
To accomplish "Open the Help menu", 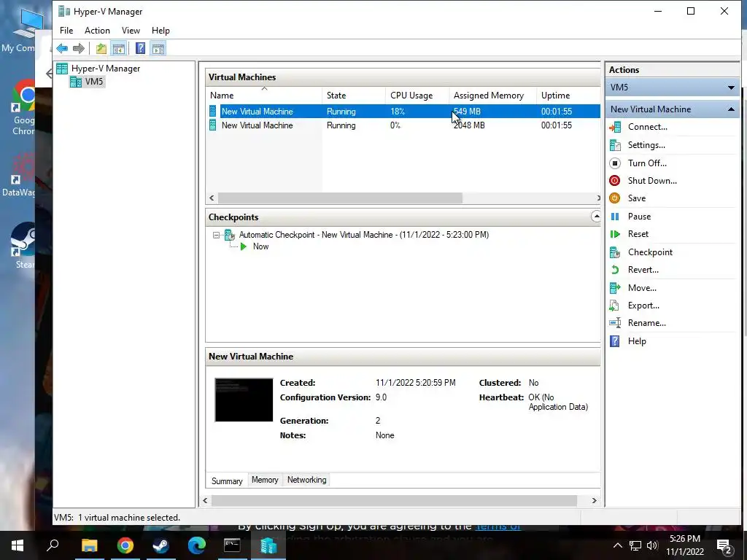I will click(160, 31).
